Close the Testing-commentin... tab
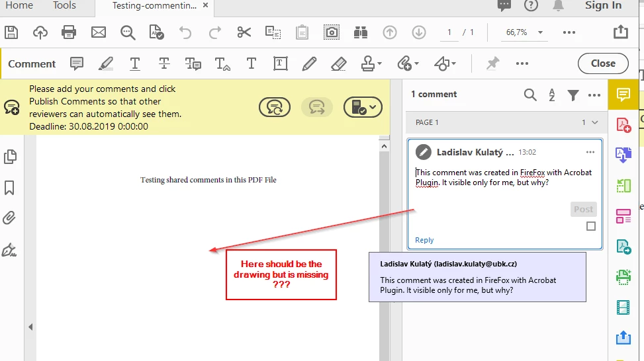The height and width of the screenshot is (361, 644). point(205,5)
